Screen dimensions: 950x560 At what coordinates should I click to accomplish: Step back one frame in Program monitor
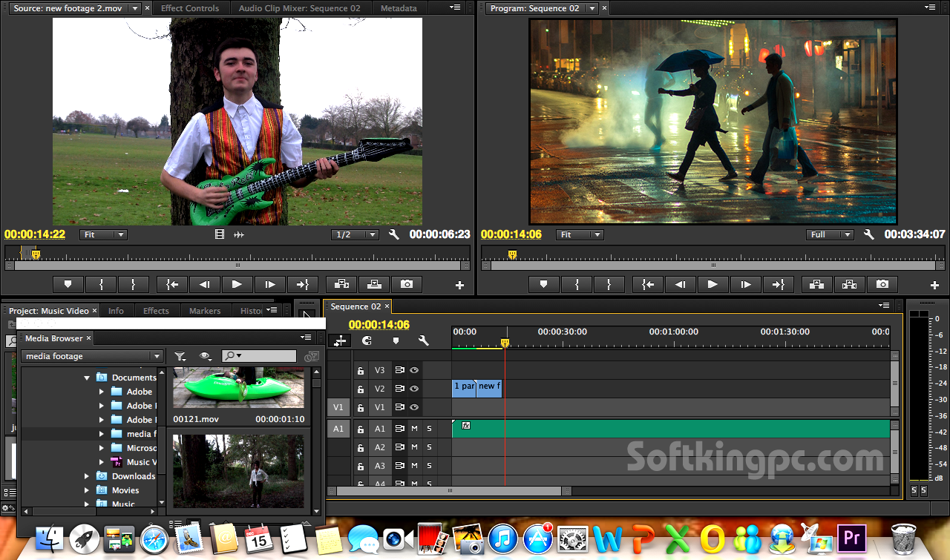(x=680, y=284)
